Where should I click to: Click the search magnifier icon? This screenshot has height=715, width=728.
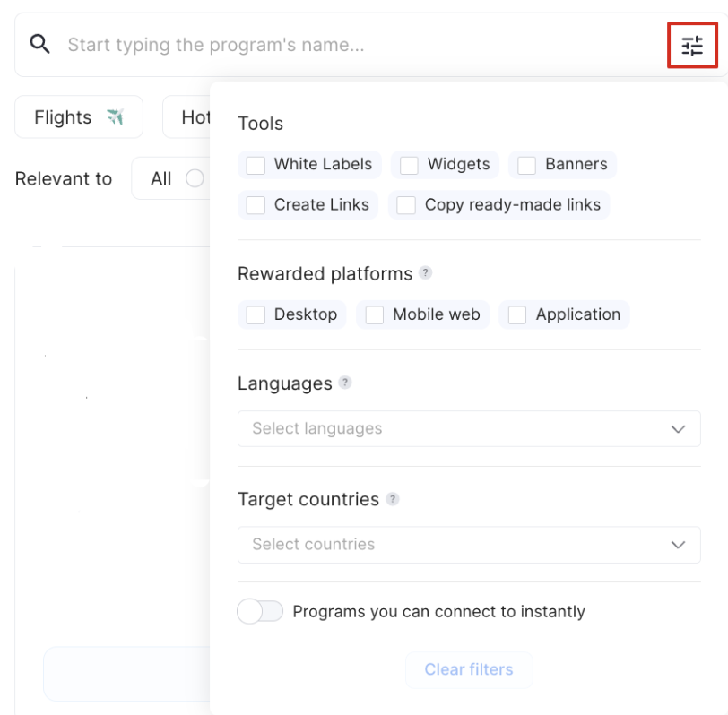pos(39,44)
